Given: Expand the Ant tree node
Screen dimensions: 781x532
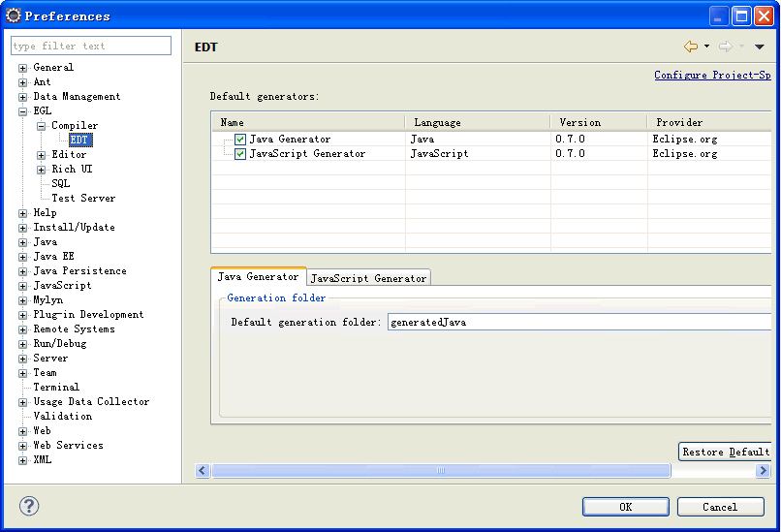Looking at the screenshot, I should tap(22, 82).
